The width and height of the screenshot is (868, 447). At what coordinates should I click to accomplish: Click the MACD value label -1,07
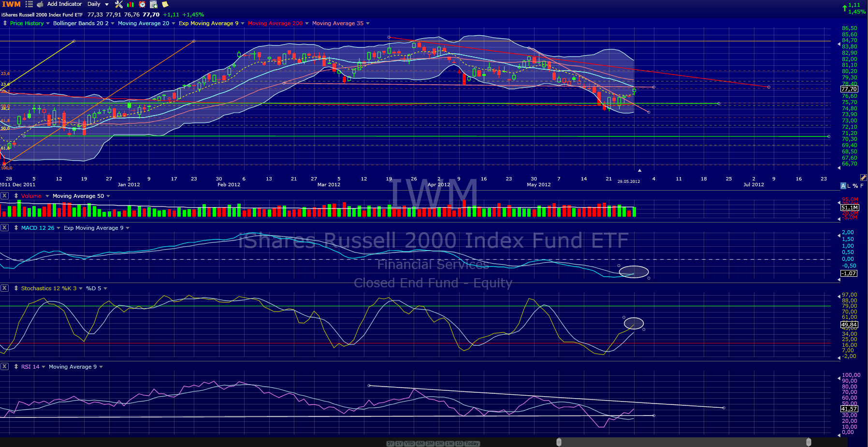[x=849, y=273]
